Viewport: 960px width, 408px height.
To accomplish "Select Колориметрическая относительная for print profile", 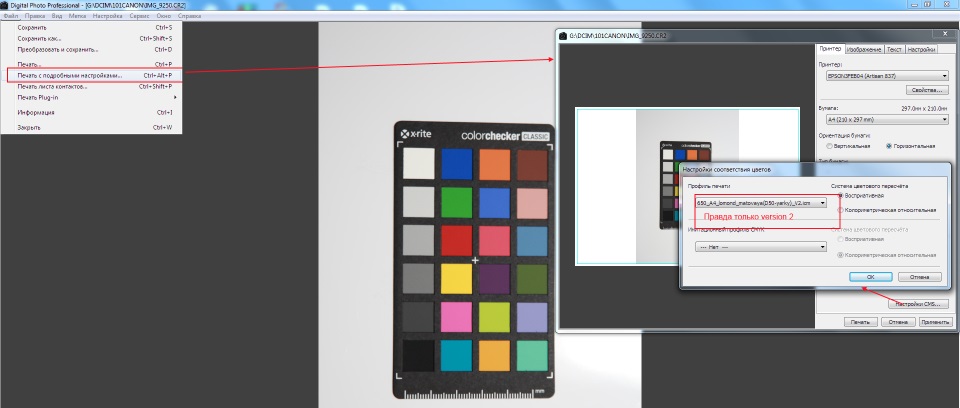I will [887, 210].
